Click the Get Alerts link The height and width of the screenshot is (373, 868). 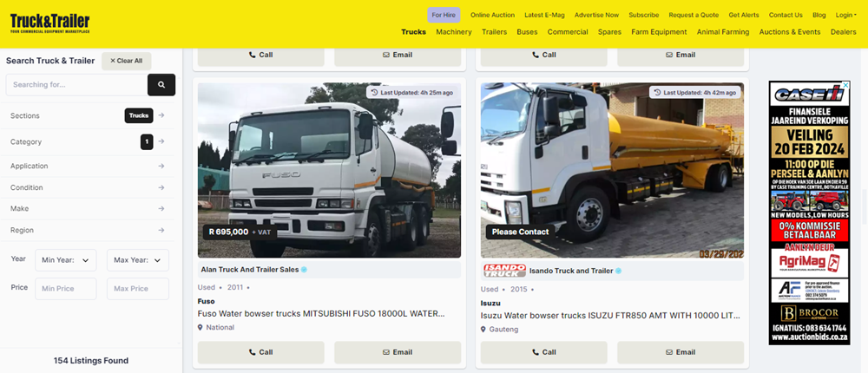point(744,15)
